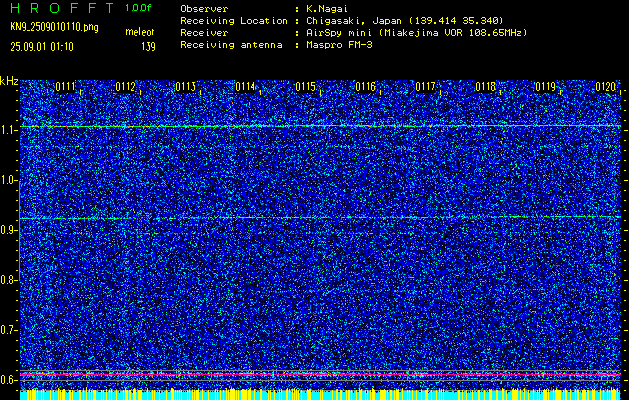
Task: Select the file name KN9_2509010110.png
Action: (54, 27)
